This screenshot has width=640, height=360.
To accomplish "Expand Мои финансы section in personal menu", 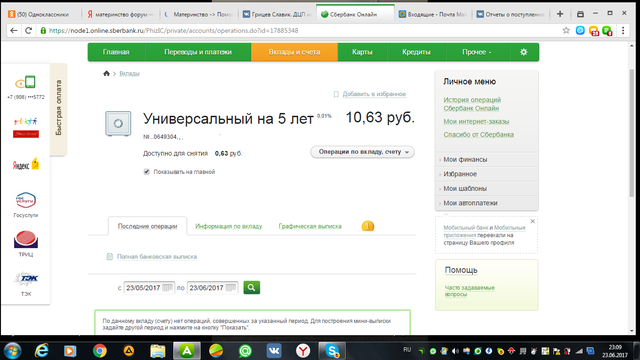I will pos(465,159).
